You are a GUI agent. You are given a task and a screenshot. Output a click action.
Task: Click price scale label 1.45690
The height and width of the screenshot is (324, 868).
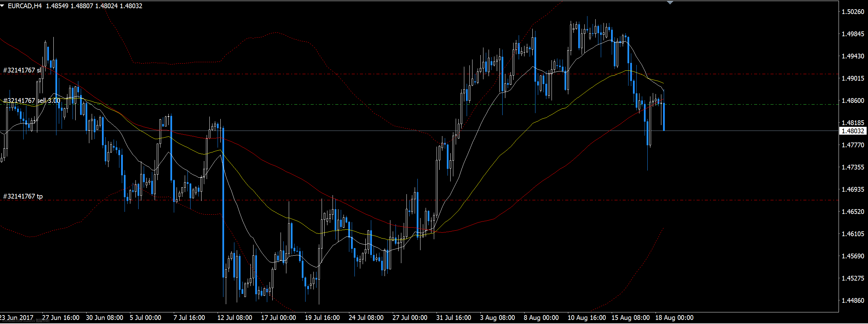click(853, 256)
